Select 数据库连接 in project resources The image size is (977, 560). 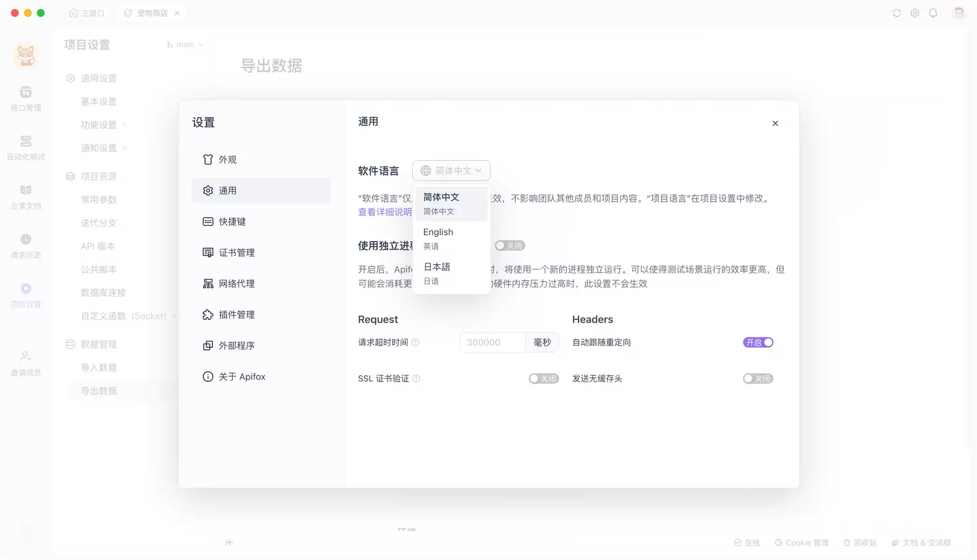103,293
